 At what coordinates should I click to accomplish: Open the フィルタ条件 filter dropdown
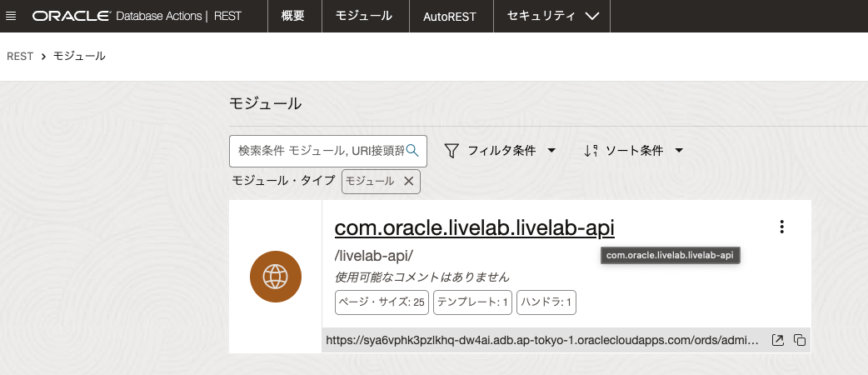pyautogui.click(x=501, y=151)
